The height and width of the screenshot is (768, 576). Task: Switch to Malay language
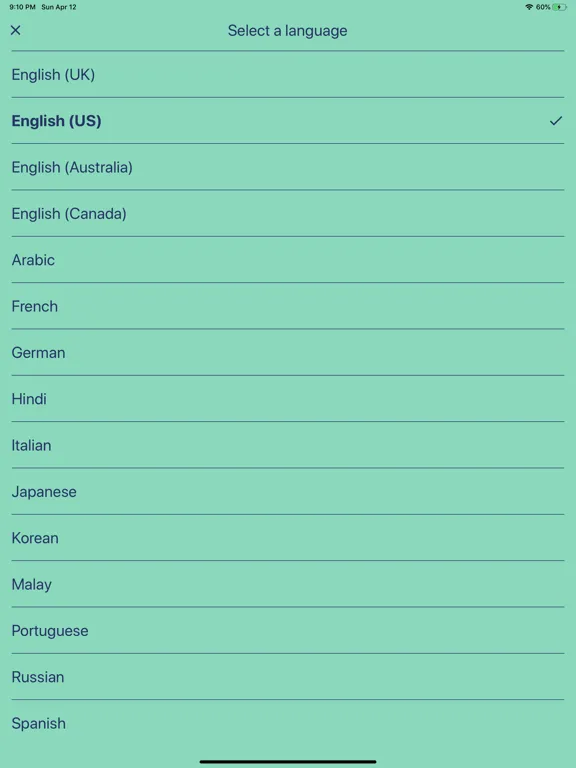(288, 584)
